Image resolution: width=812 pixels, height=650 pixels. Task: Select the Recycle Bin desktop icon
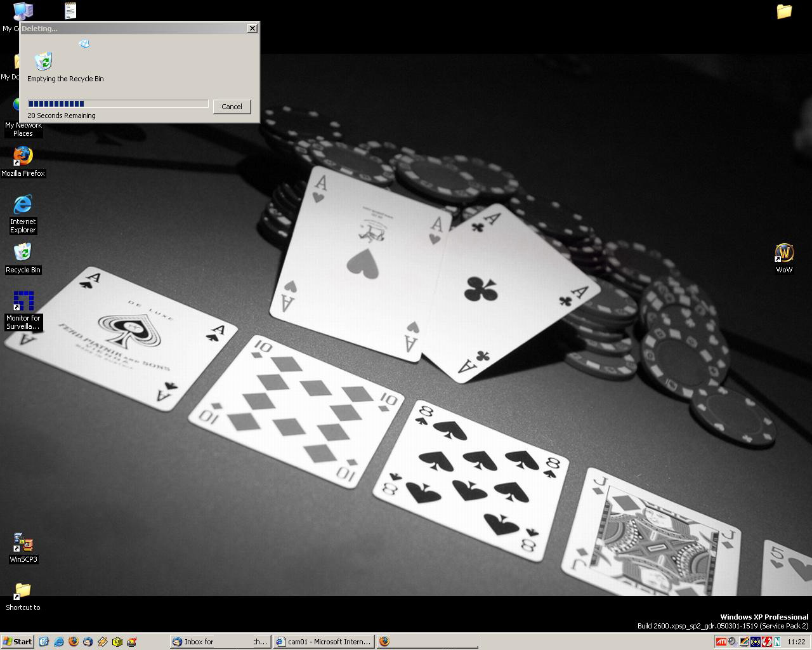[23, 253]
